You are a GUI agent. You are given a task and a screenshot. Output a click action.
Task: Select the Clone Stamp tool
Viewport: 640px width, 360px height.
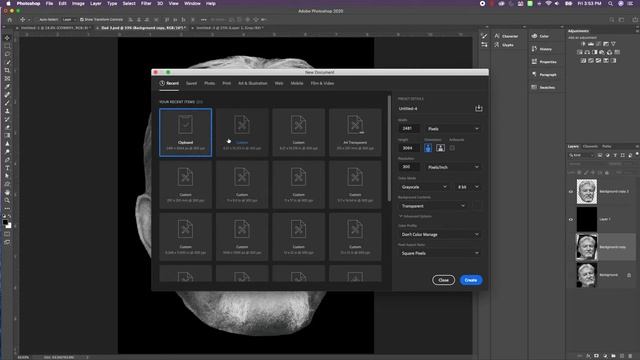coord(7,111)
